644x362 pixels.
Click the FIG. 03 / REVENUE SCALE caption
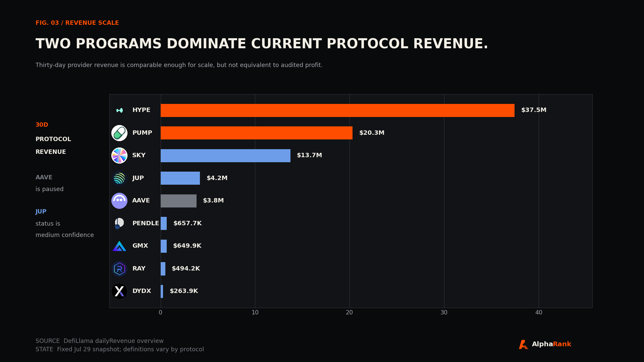coord(77,23)
